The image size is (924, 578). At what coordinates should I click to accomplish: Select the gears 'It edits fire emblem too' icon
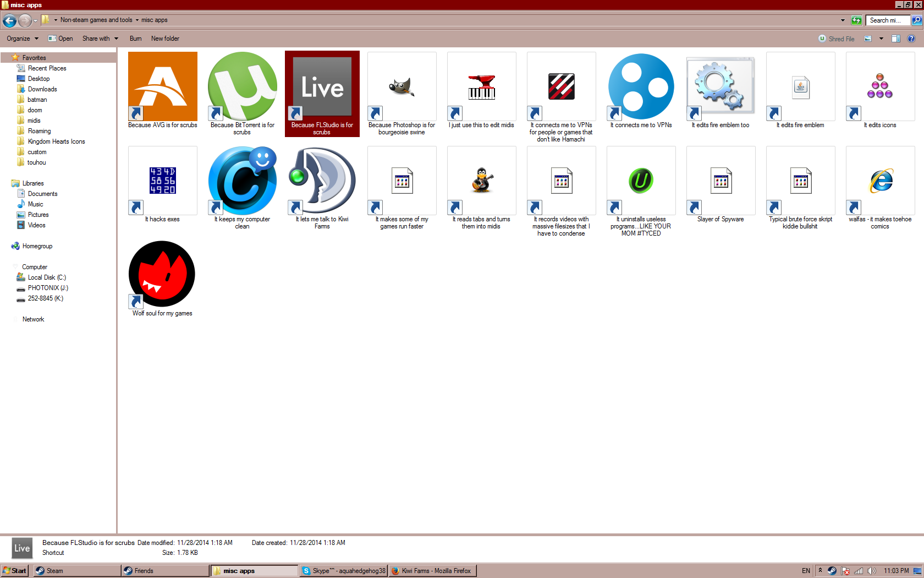click(721, 86)
